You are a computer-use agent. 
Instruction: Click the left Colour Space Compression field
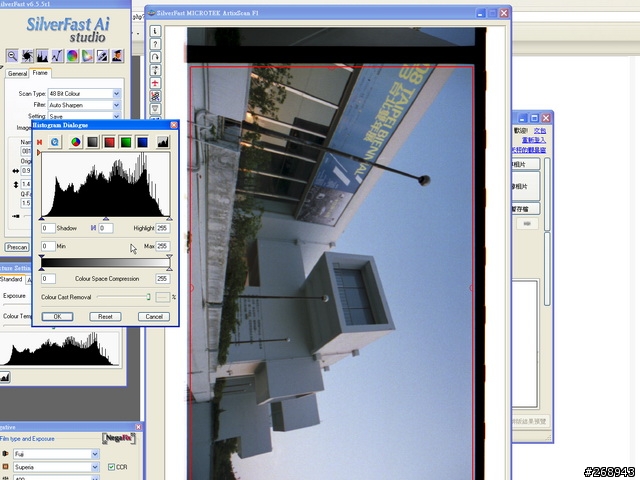[48, 279]
